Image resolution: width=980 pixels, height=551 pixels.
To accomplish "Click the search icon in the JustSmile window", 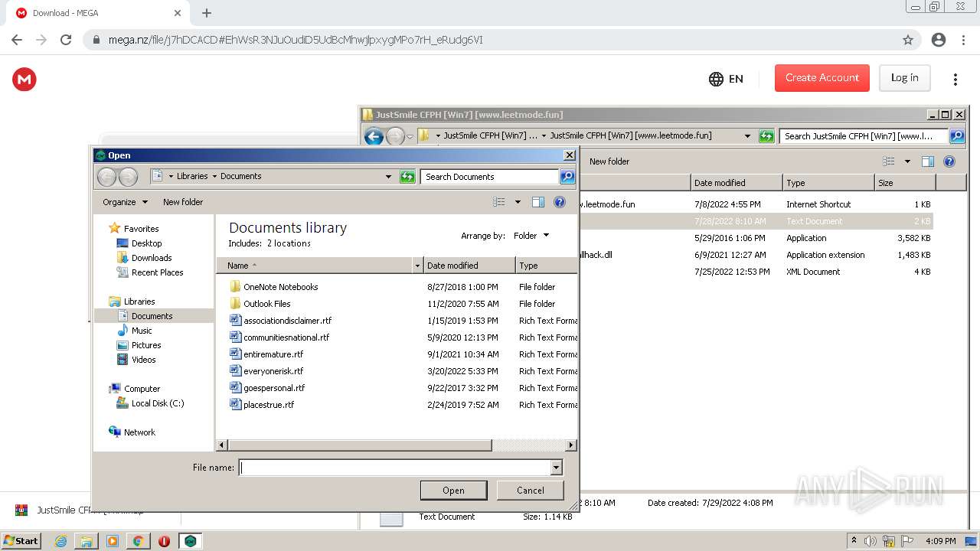I will tap(957, 136).
